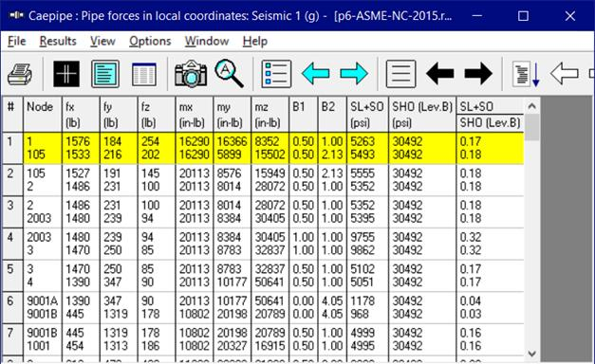Select next load case black right arrow
The height and width of the screenshot is (364, 595).
[x=478, y=74]
